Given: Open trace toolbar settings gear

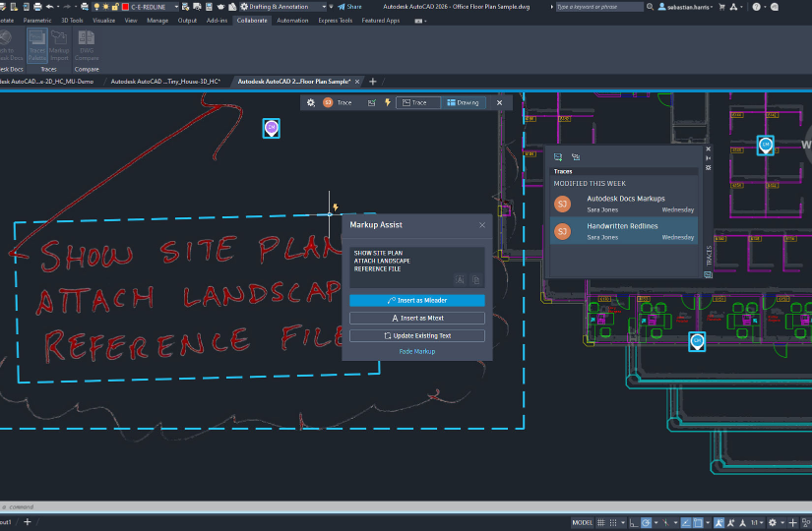Looking at the screenshot, I should [311, 102].
